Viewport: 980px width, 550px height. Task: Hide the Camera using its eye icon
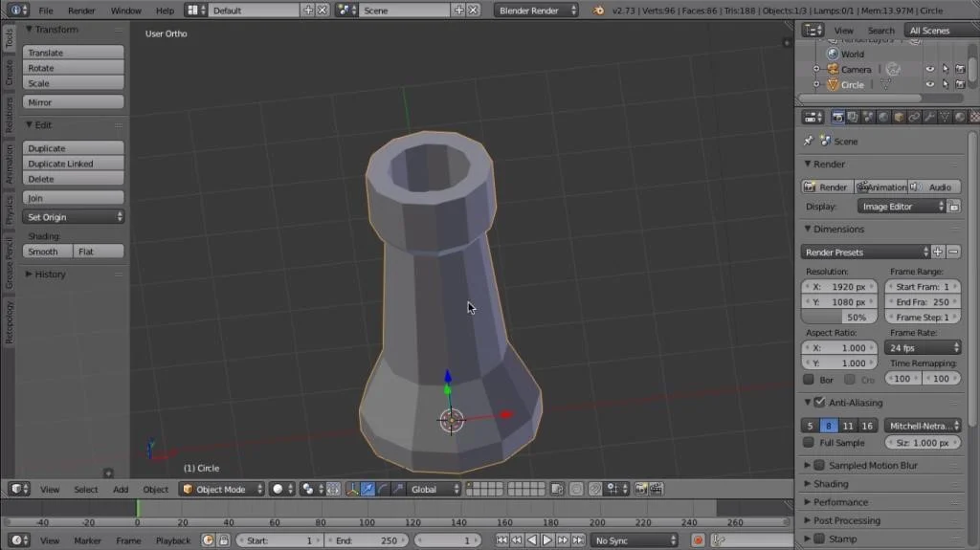(x=930, y=70)
